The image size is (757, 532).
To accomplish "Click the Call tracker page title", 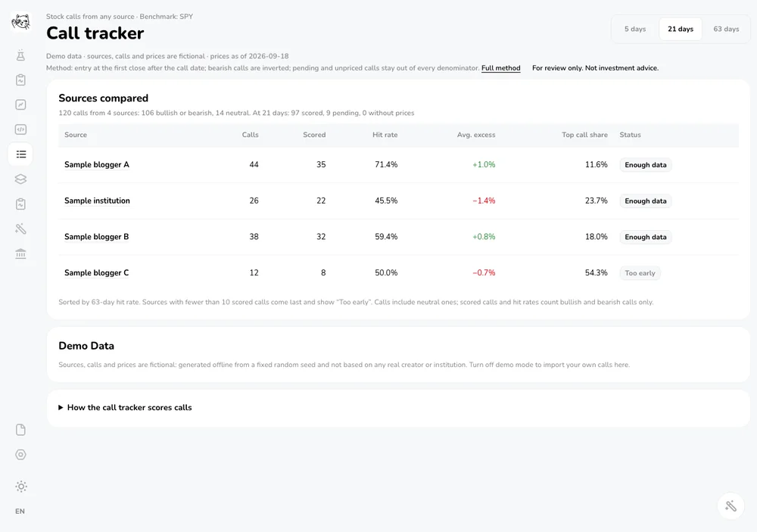I will pyautogui.click(x=95, y=33).
